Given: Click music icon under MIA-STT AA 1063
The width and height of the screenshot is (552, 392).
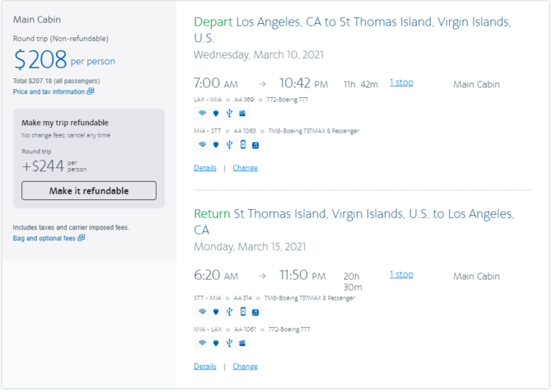Looking at the screenshot, I should [255, 145].
